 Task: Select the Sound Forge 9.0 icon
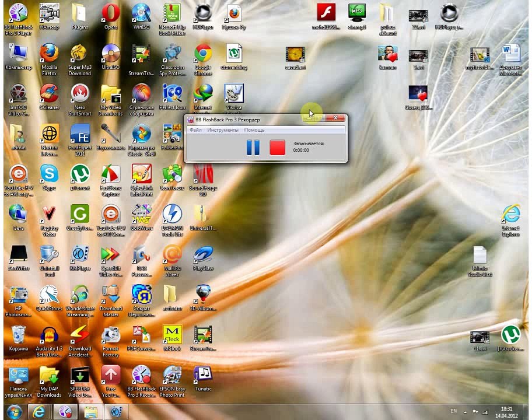(x=203, y=180)
